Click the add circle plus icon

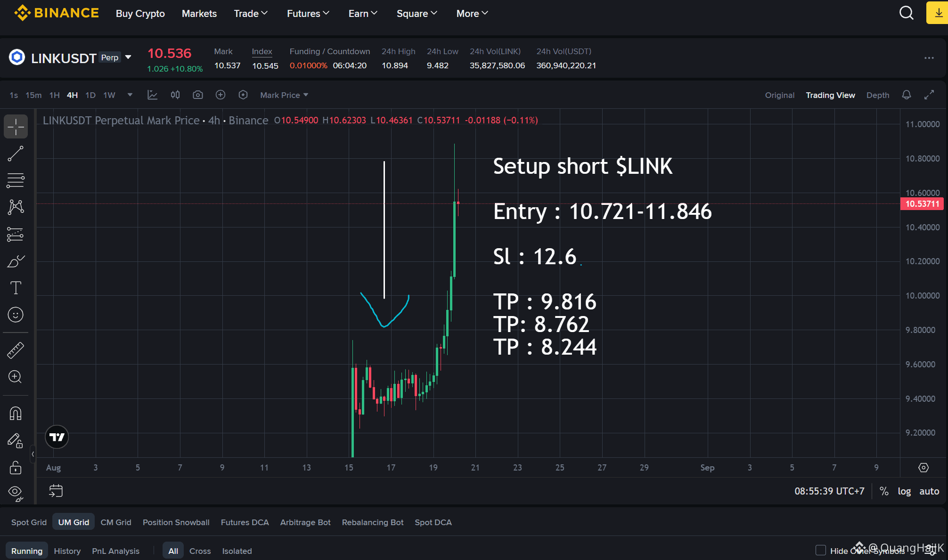221,95
